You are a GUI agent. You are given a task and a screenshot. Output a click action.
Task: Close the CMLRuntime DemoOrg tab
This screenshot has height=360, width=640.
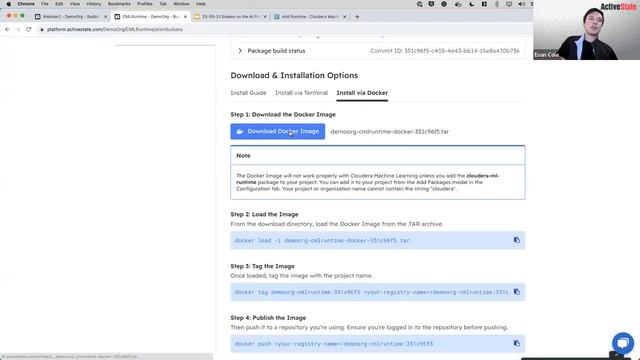tap(185, 17)
